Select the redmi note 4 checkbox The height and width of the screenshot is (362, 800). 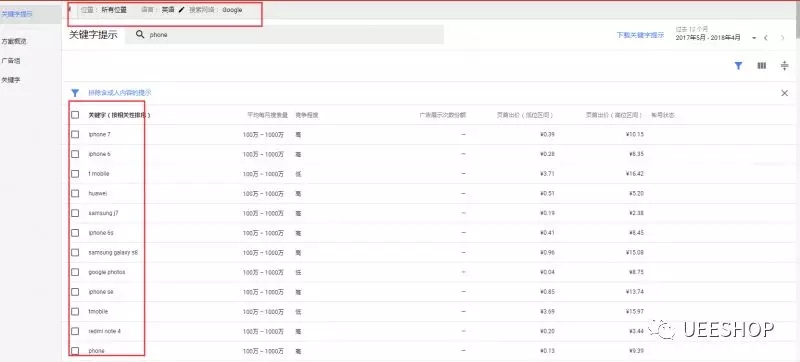point(75,331)
